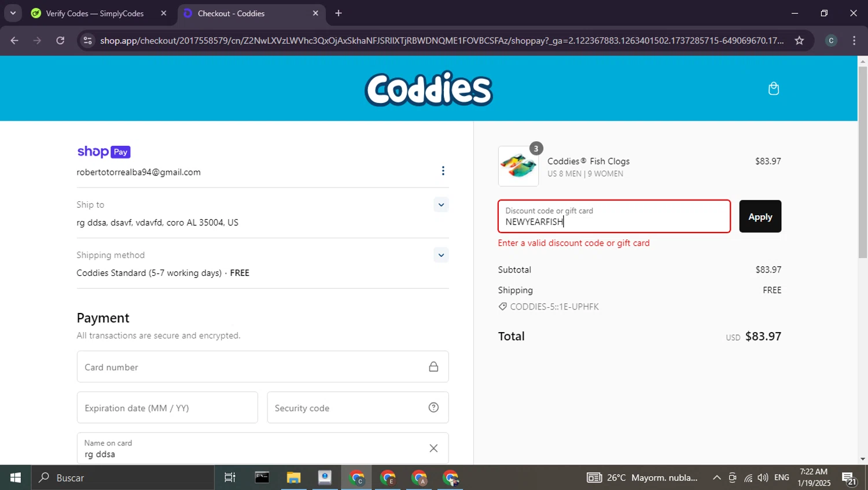Viewport: 868px width, 490px height.
Task: Open the terminal taskbar icon
Action: coord(262,477)
